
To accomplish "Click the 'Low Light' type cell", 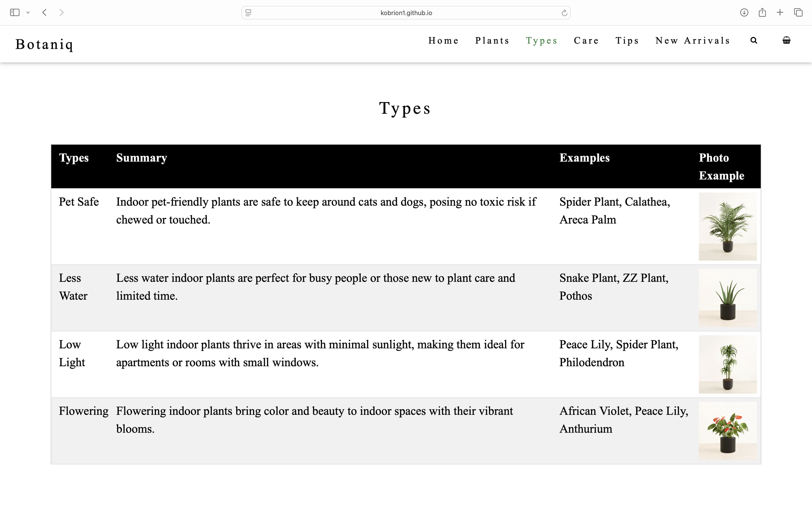I will tap(72, 353).
